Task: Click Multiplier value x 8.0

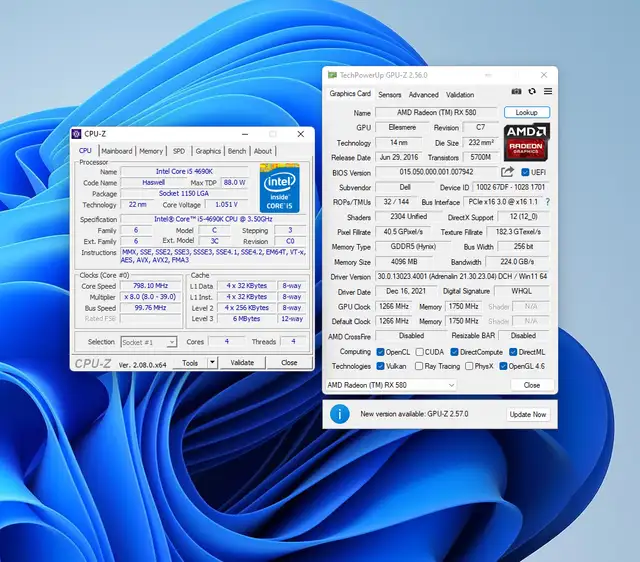Action: coord(151,297)
